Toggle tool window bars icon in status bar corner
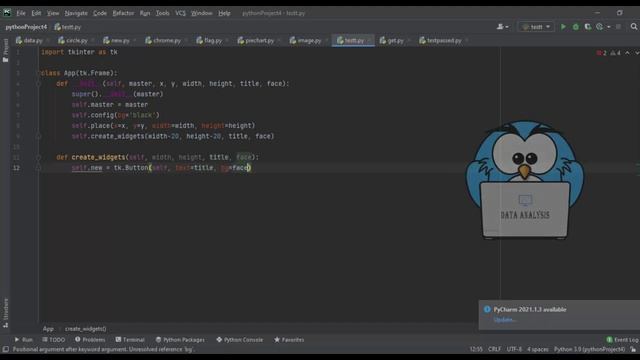This screenshot has width=640, height=360. [5, 349]
